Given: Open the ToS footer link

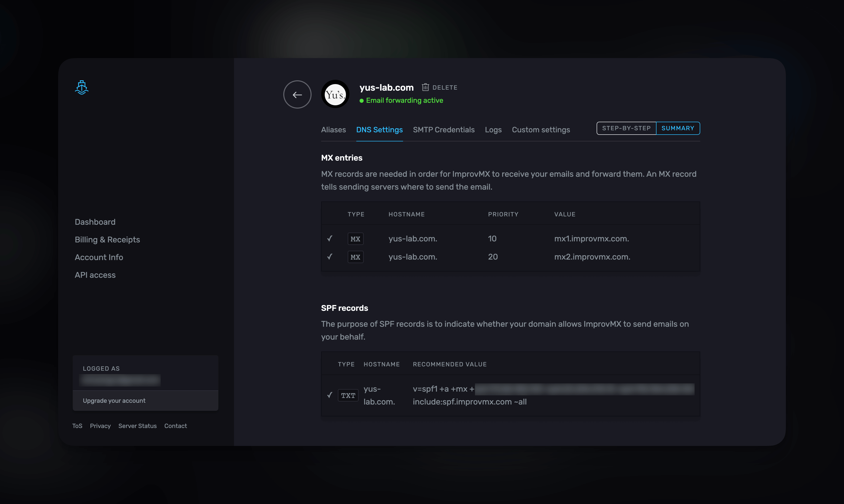Looking at the screenshot, I should click(x=77, y=426).
